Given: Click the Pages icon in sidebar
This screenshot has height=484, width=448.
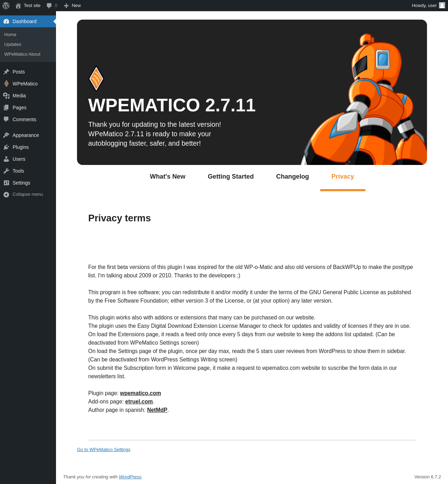Looking at the screenshot, I should pos(6,108).
